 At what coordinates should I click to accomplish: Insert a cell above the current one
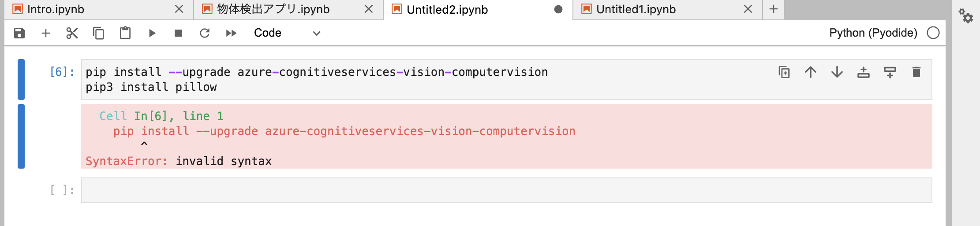[x=864, y=72]
